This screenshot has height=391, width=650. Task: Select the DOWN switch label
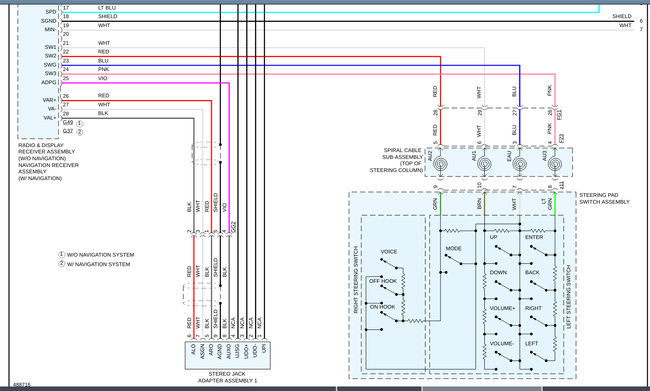click(x=498, y=272)
